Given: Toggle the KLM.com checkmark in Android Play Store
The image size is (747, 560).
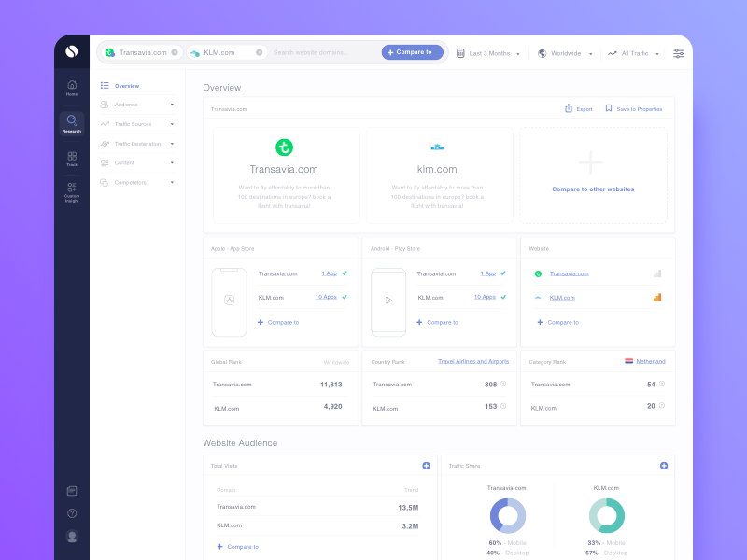Looking at the screenshot, I should (503, 297).
